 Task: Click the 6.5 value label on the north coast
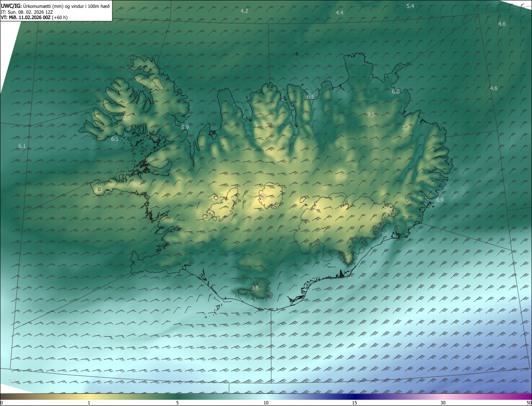(x=310, y=97)
